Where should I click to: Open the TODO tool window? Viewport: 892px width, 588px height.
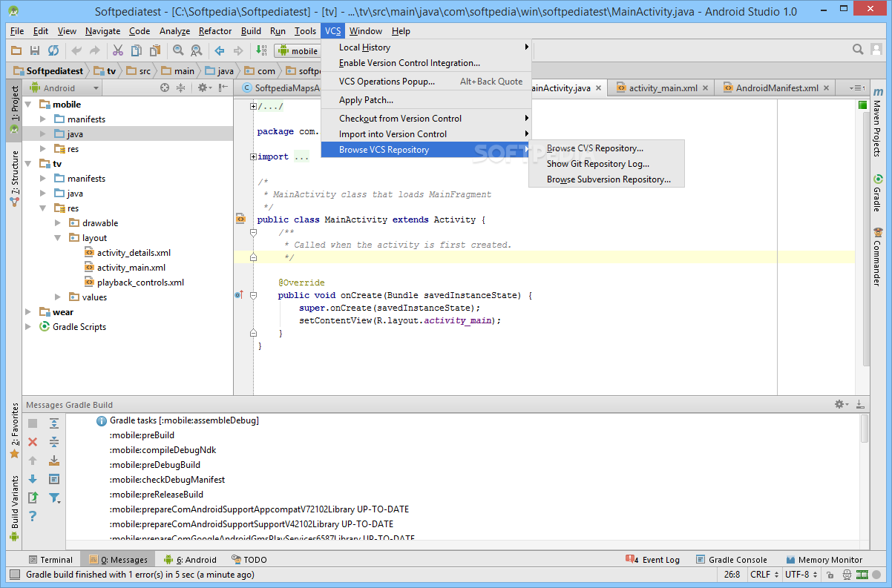click(249, 560)
